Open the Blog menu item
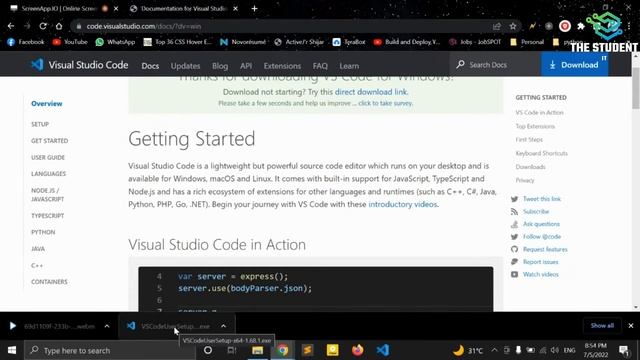 tap(220, 66)
